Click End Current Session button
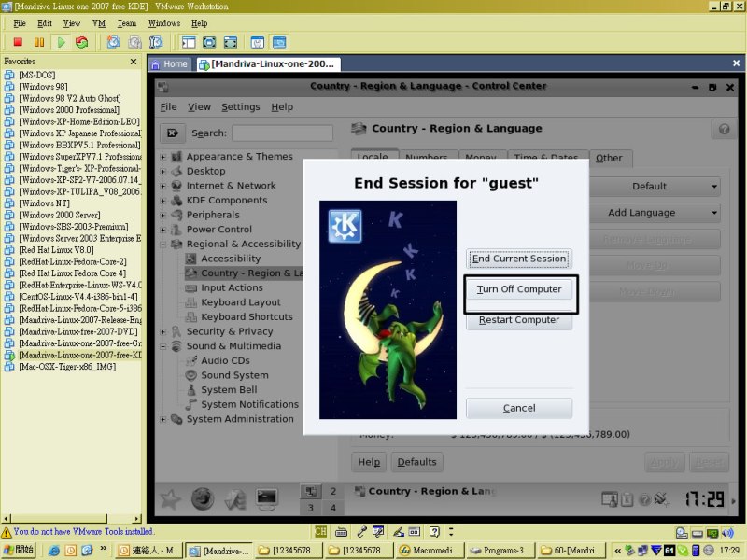 click(x=519, y=259)
